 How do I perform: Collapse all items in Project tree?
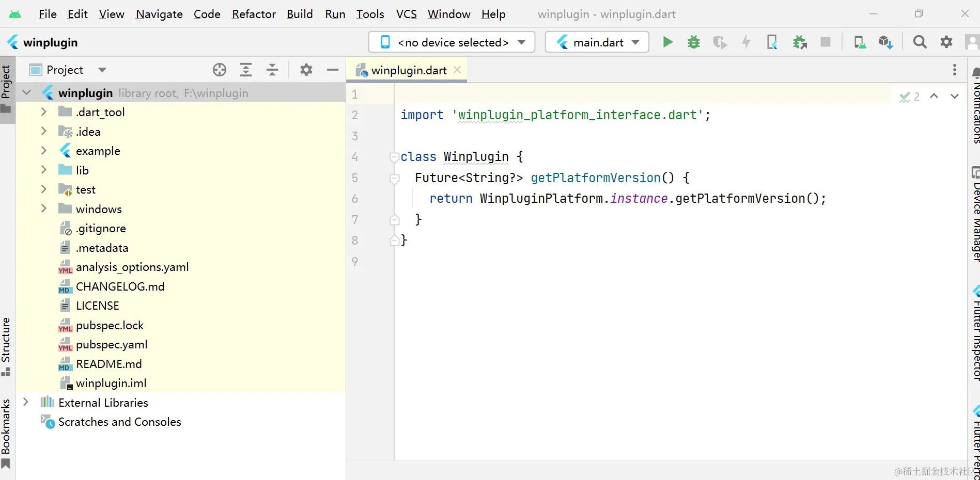272,70
